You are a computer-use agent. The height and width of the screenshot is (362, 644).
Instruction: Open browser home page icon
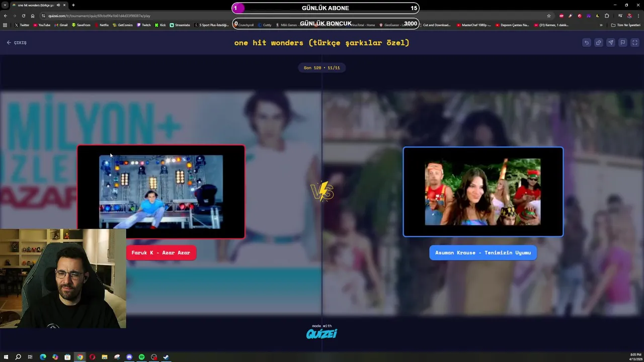33,16
